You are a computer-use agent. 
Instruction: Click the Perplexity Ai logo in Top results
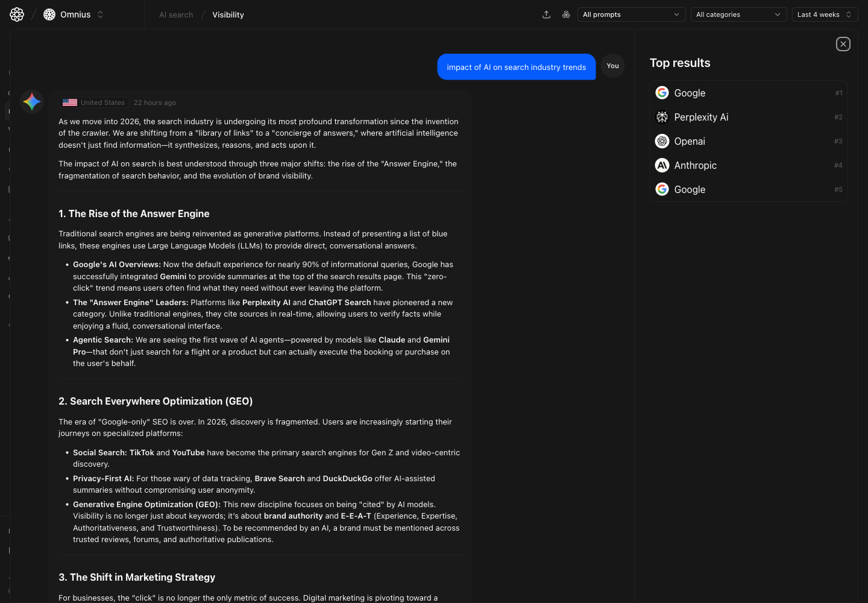[662, 116]
